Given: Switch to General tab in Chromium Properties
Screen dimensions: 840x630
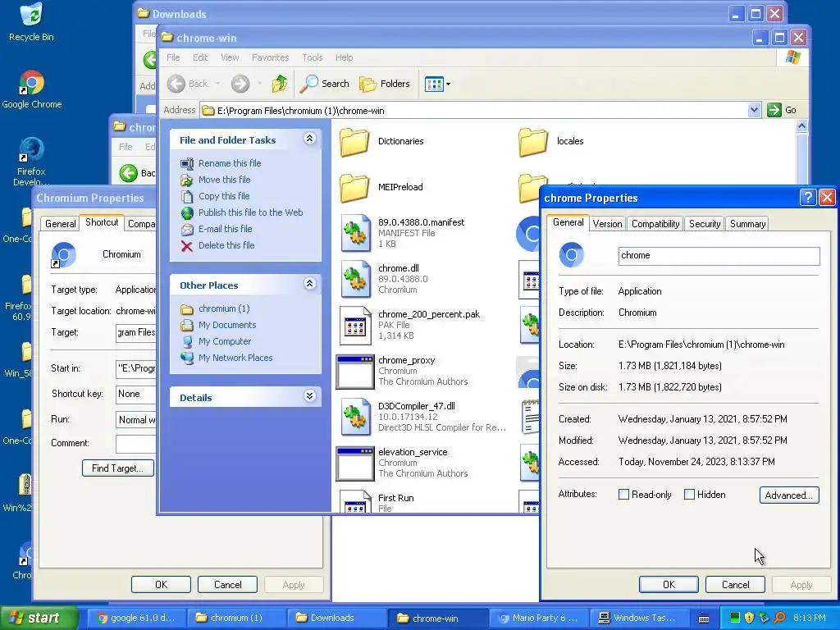Looking at the screenshot, I should [60, 224].
